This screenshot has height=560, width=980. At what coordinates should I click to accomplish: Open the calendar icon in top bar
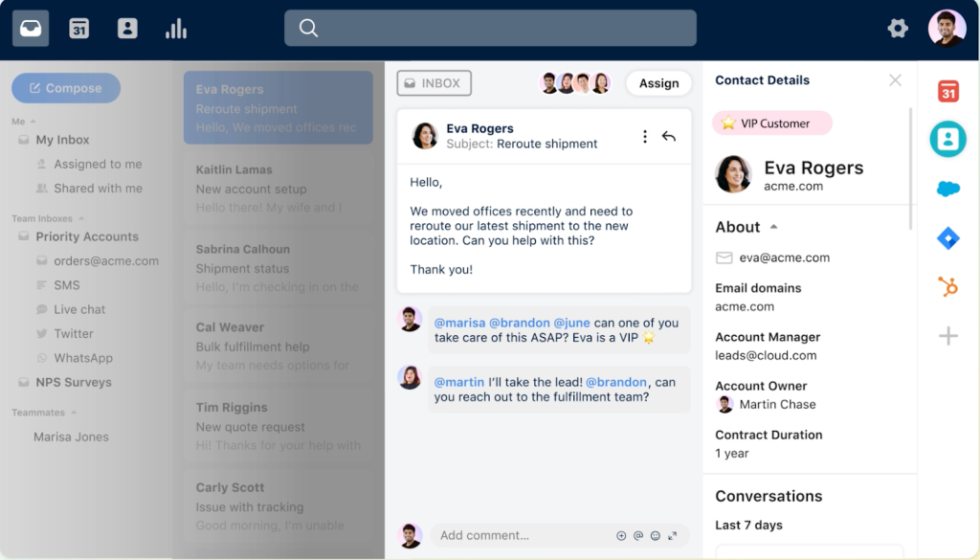pos(78,29)
